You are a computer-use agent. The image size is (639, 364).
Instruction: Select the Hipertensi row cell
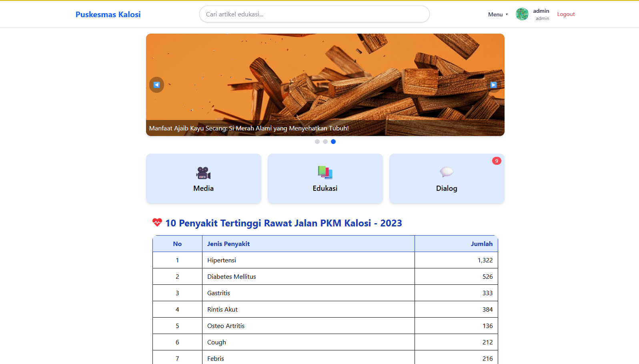click(308, 260)
